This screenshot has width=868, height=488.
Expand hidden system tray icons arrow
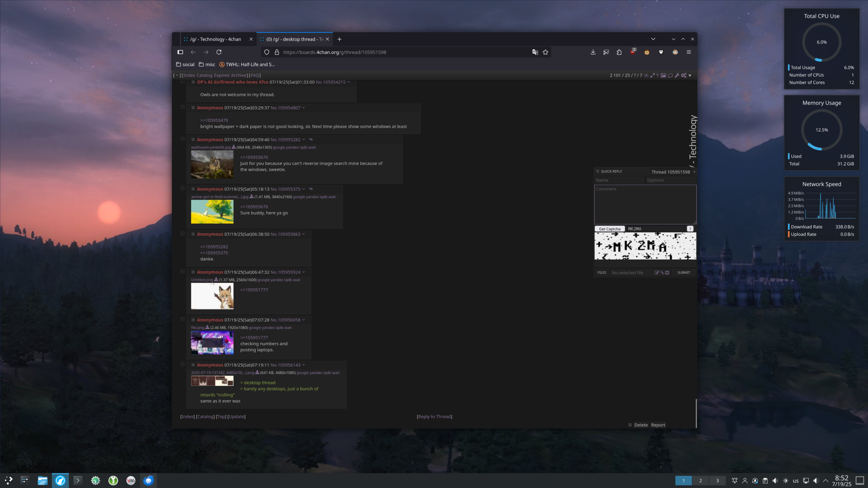pos(826,481)
